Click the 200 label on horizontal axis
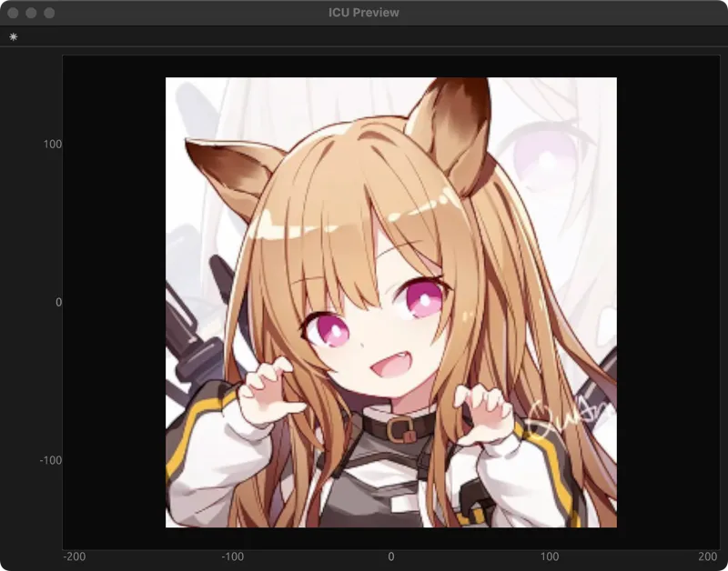Viewport: 728px width, 571px height. (707, 556)
